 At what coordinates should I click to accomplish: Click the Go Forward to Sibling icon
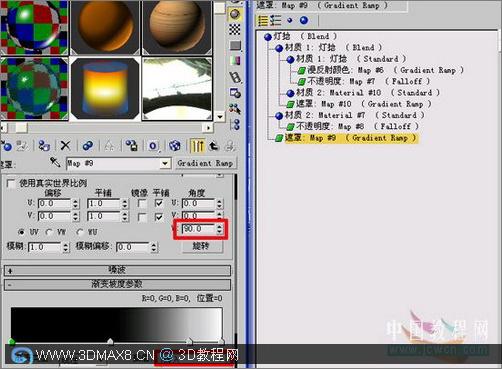click(230, 146)
